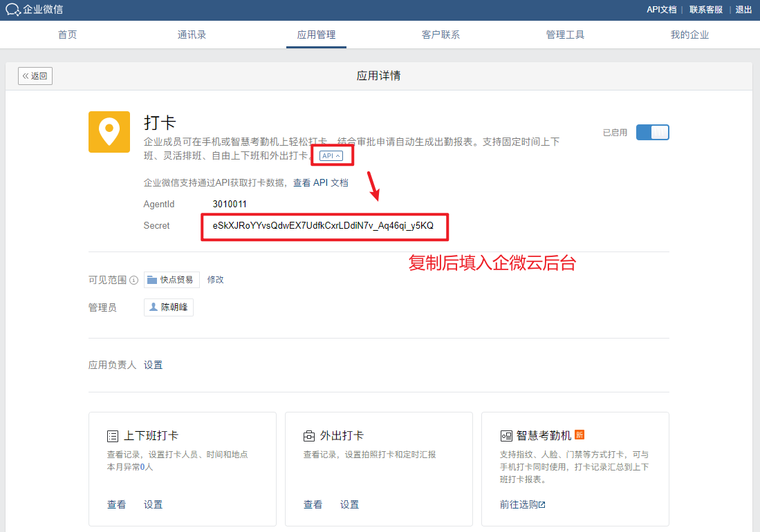Click the 快点贸易 folder tag
Viewport: 760px width, 532px height.
pyautogui.click(x=172, y=280)
